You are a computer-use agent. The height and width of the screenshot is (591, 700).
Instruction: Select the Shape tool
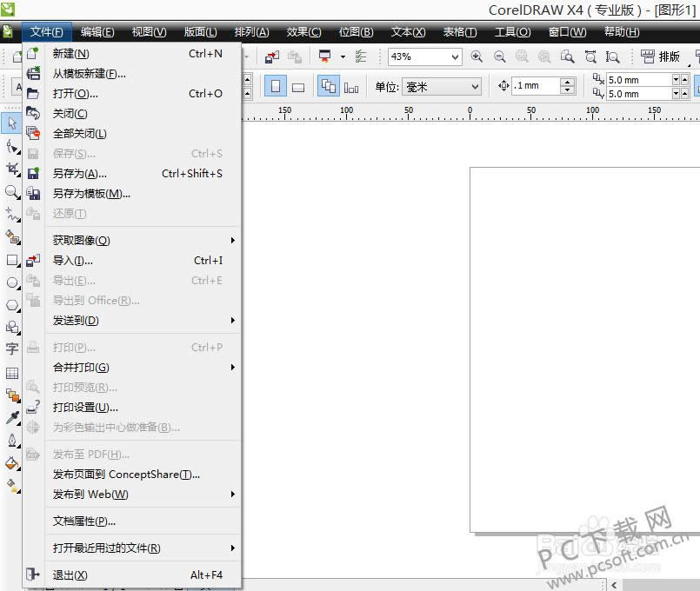pos(11,146)
